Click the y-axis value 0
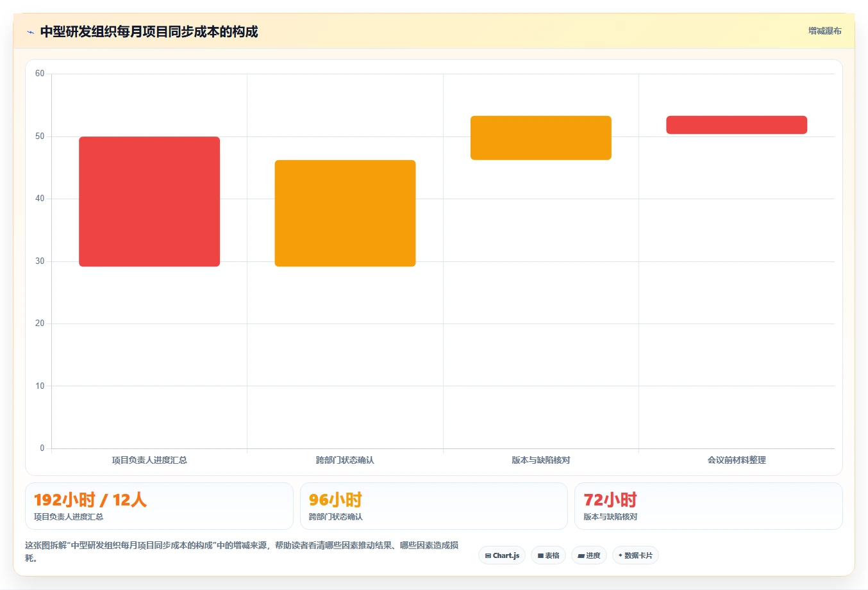The image size is (868, 590). pyautogui.click(x=42, y=448)
